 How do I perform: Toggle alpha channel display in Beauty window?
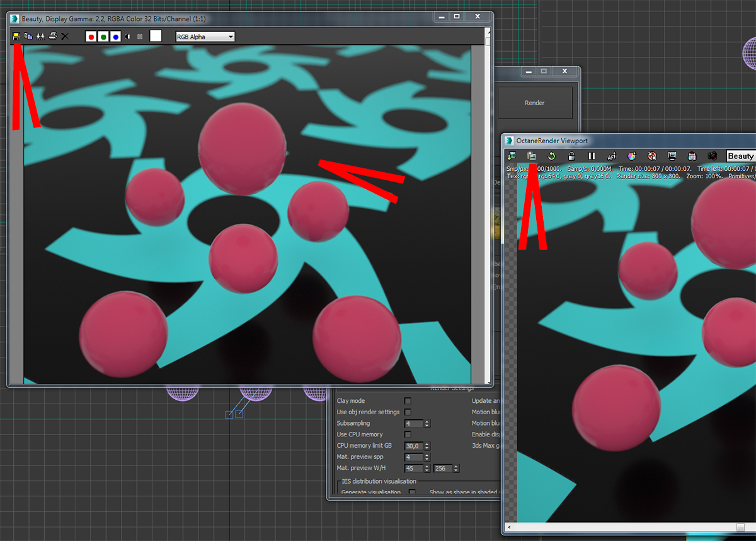coord(128,37)
